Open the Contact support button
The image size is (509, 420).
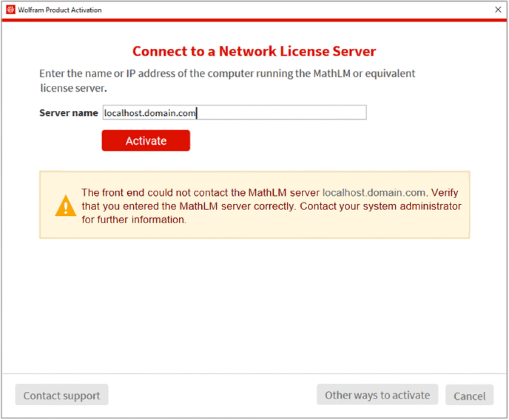coord(62,395)
